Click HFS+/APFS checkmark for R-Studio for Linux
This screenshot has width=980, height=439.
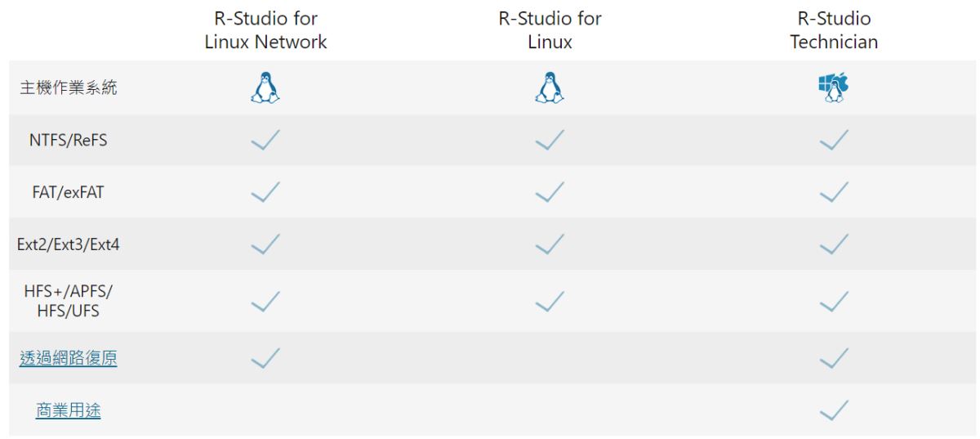[550, 301]
